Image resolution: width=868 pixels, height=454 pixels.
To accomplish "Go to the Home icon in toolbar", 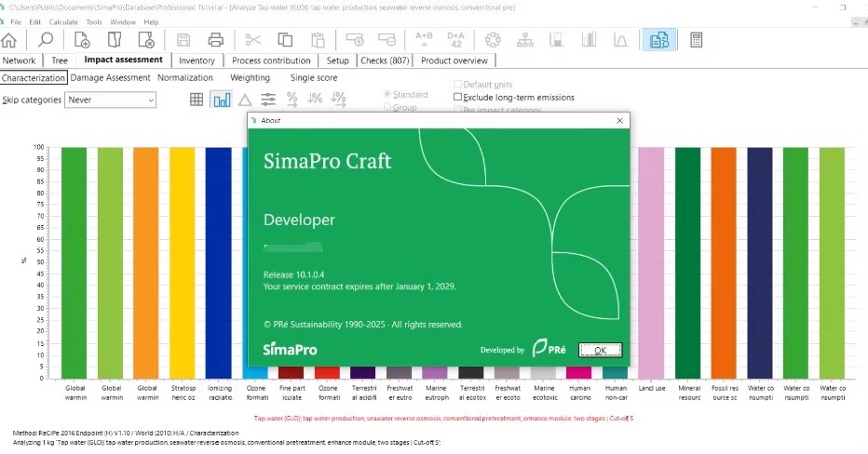I will point(9,40).
